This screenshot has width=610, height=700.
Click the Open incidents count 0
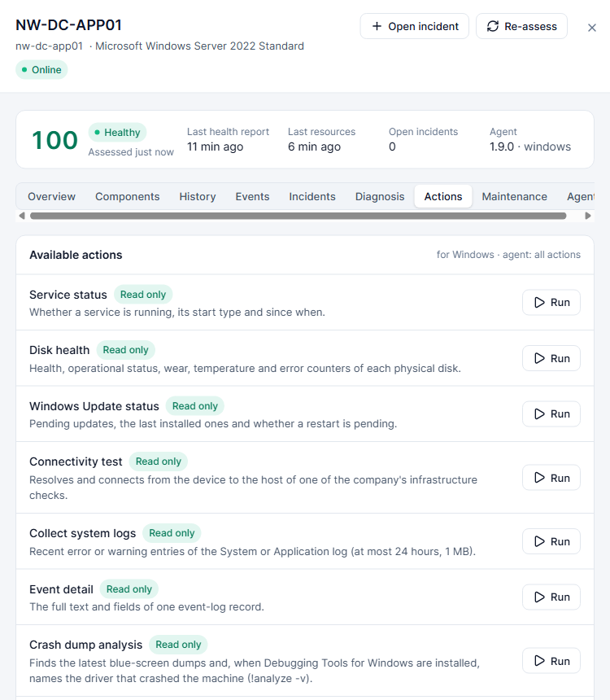tap(392, 147)
